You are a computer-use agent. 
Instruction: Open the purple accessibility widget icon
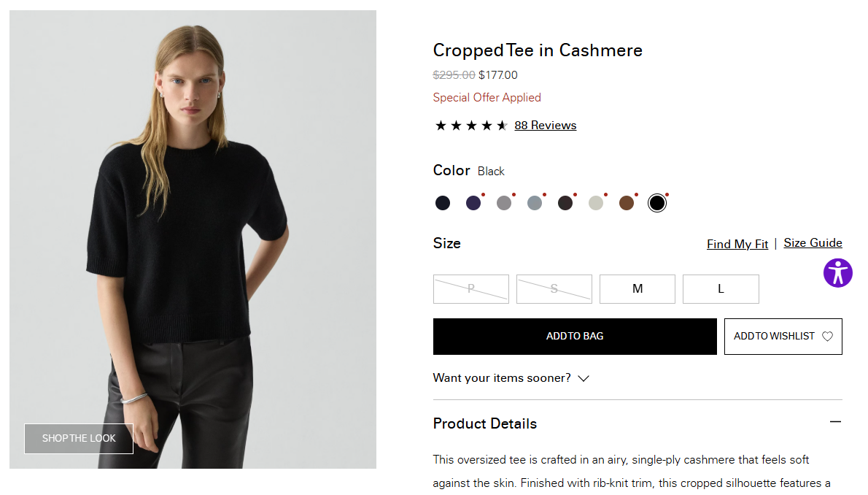click(837, 273)
